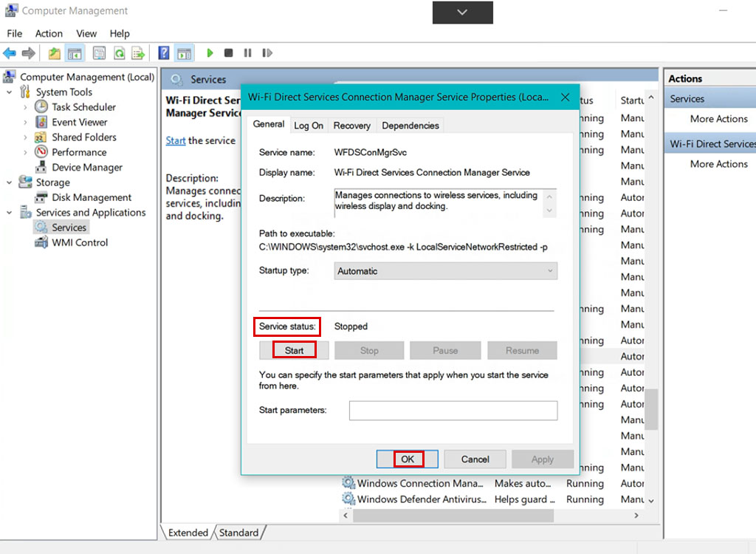
Task: Switch to the Extended view tab
Action: point(188,533)
